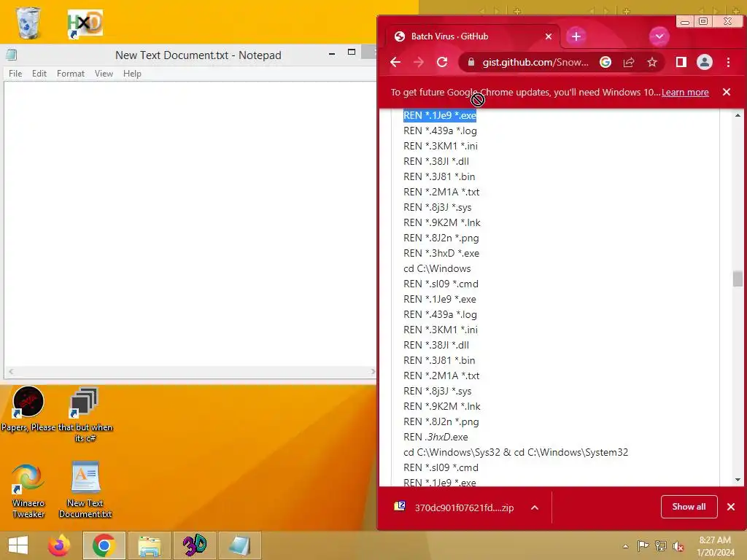Open File Explorer from the taskbar

pyautogui.click(x=149, y=545)
